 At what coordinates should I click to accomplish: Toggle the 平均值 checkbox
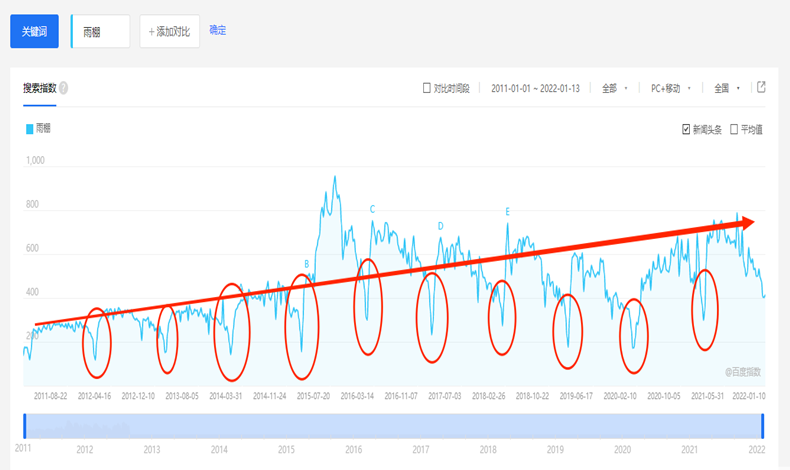point(735,129)
